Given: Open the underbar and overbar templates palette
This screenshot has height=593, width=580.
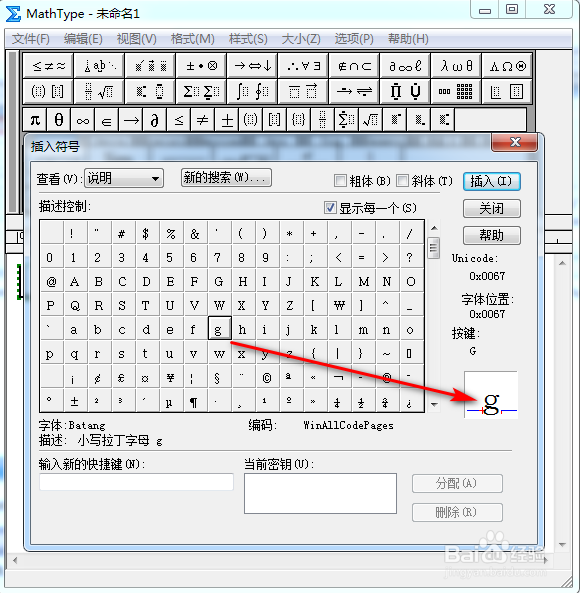Looking at the screenshot, I should tap(303, 91).
